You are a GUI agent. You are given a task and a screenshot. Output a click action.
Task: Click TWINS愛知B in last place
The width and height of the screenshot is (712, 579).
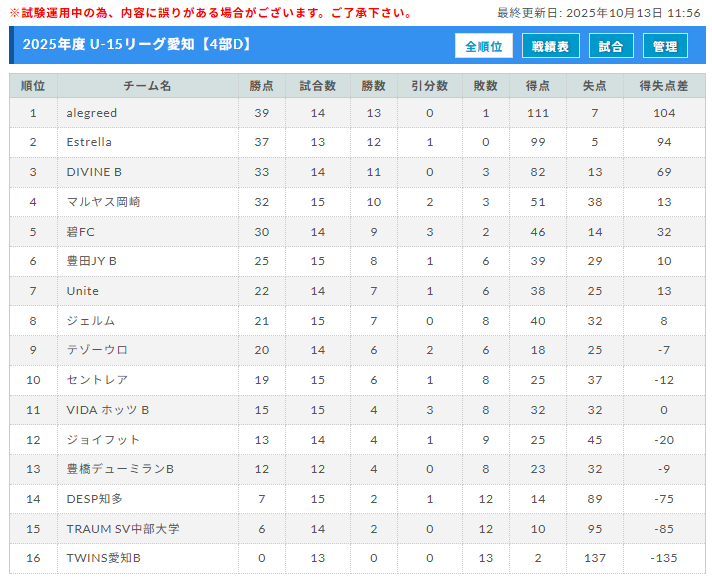coord(103,558)
